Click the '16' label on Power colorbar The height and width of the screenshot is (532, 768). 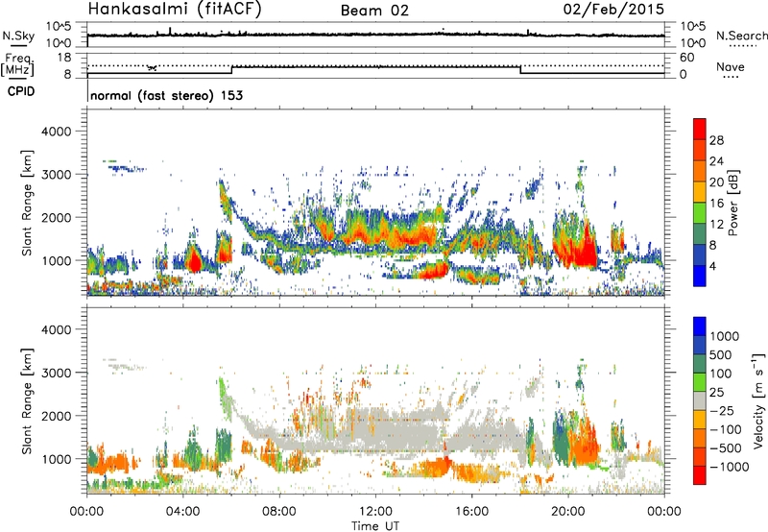(716, 204)
